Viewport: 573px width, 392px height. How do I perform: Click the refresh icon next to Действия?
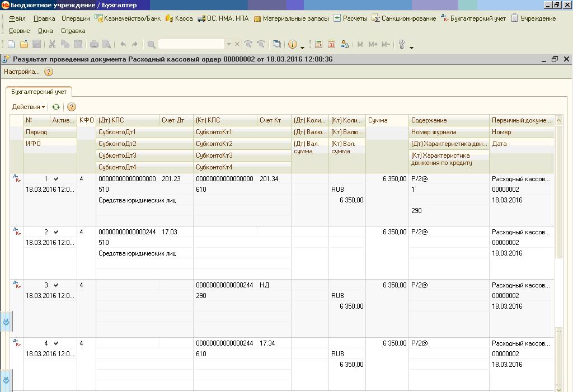click(56, 107)
